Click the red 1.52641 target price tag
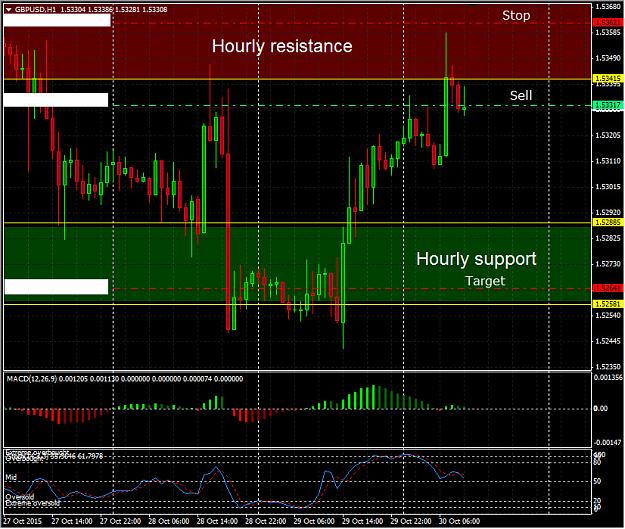 (x=607, y=288)
